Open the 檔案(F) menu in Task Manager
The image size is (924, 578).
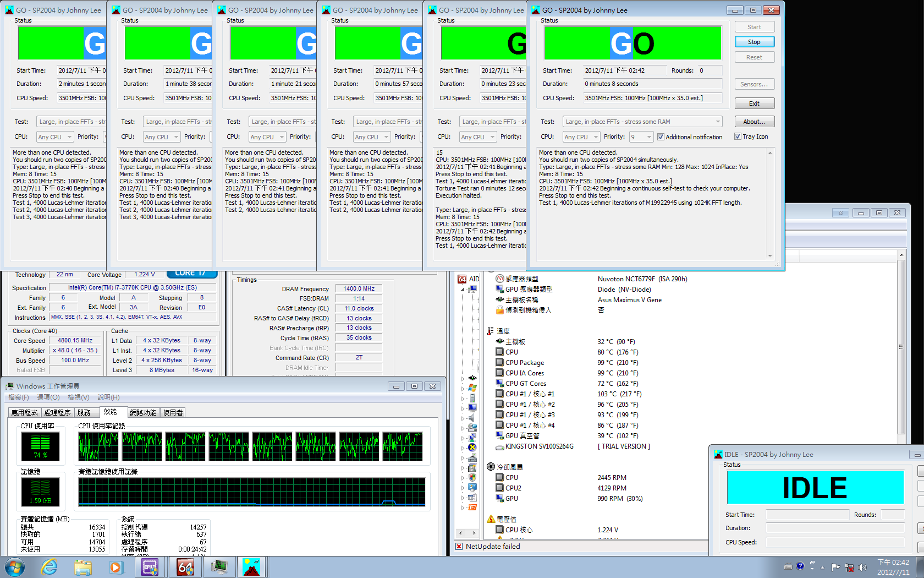point(19,397)
